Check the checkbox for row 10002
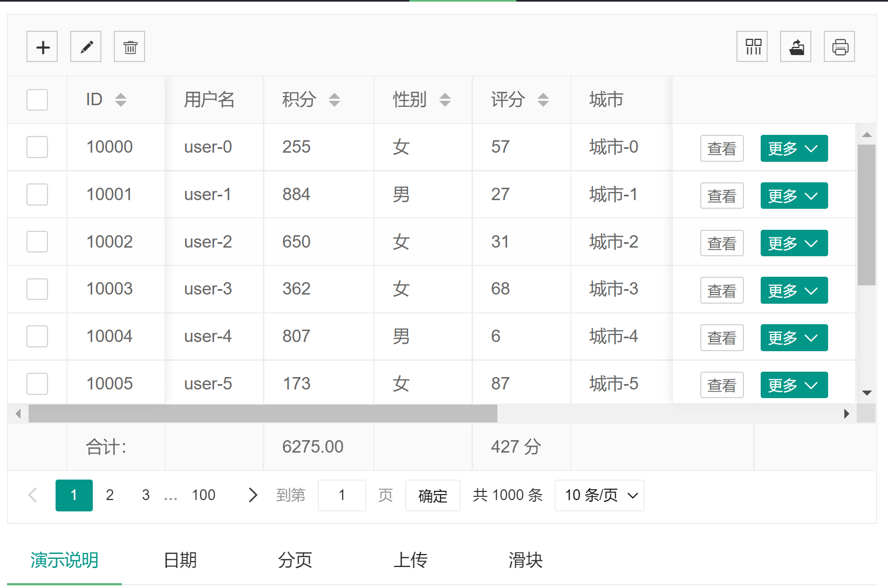Viewport: 888px width, 588px height. point(37,242)
